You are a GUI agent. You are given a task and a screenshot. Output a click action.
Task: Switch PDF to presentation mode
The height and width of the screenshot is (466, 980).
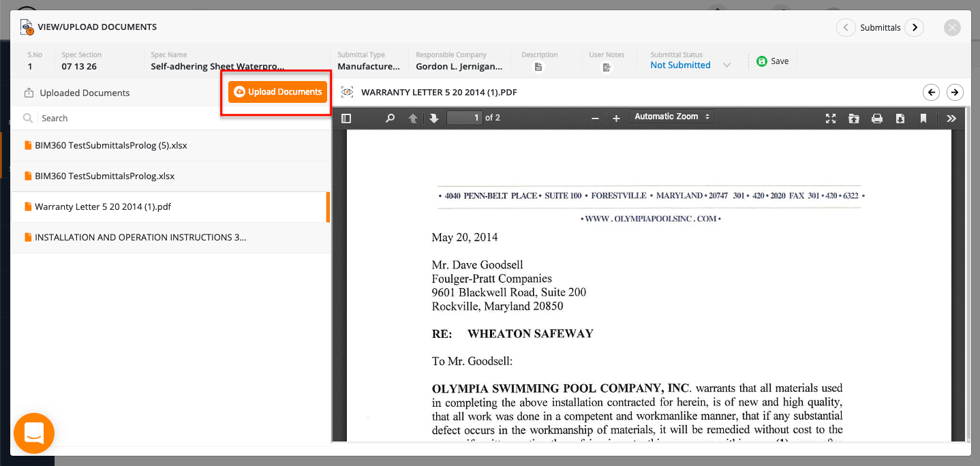[831, 119]
